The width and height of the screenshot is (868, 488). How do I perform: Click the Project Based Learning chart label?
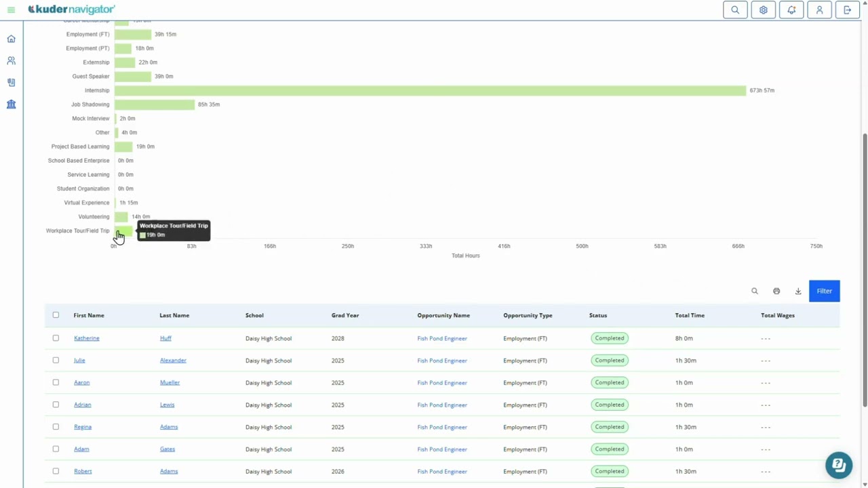click(80, 146)
